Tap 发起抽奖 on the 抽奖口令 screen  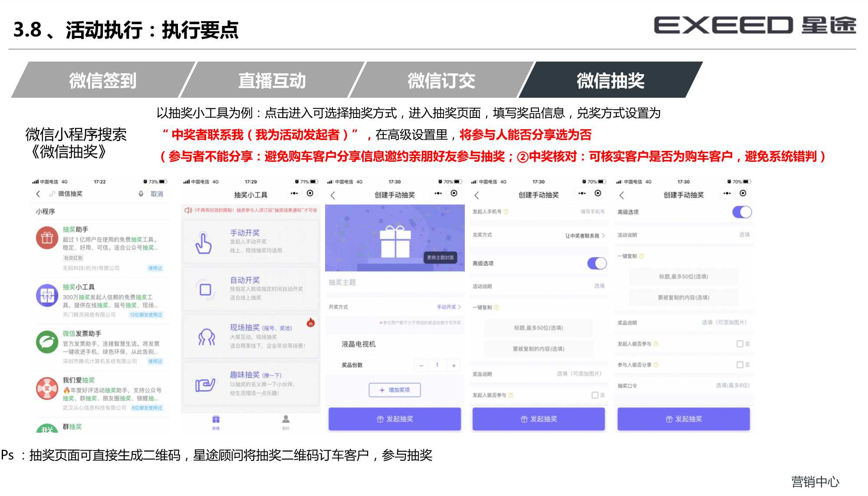(x=684, y=419)
